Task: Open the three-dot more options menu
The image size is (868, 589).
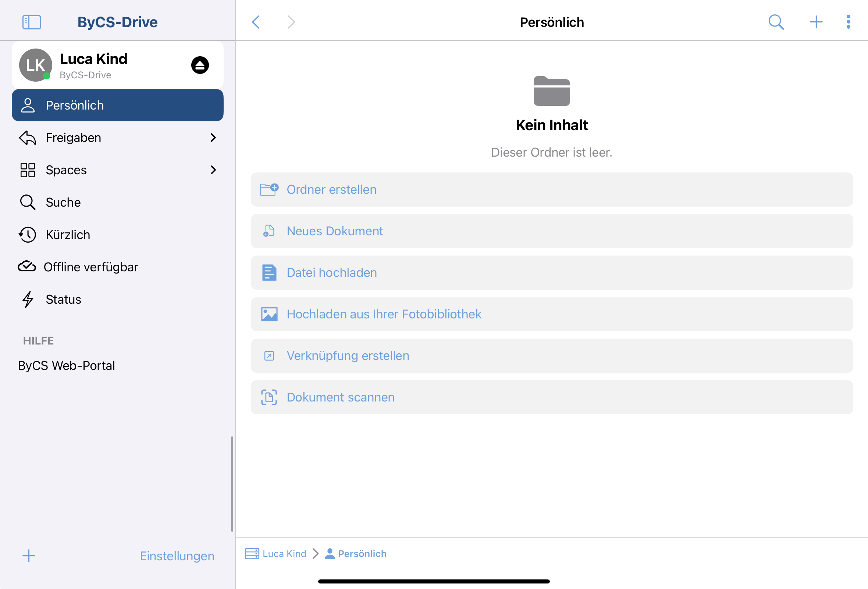Action: click(848, 22)
